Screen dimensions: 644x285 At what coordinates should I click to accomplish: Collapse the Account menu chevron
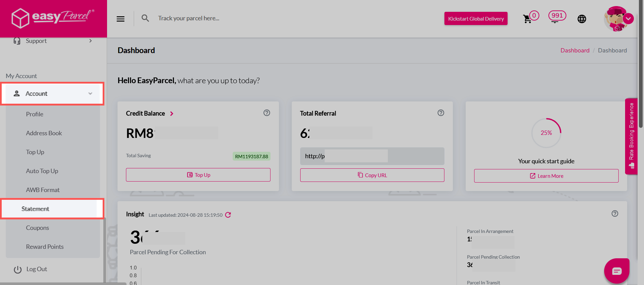pos(90,94)
